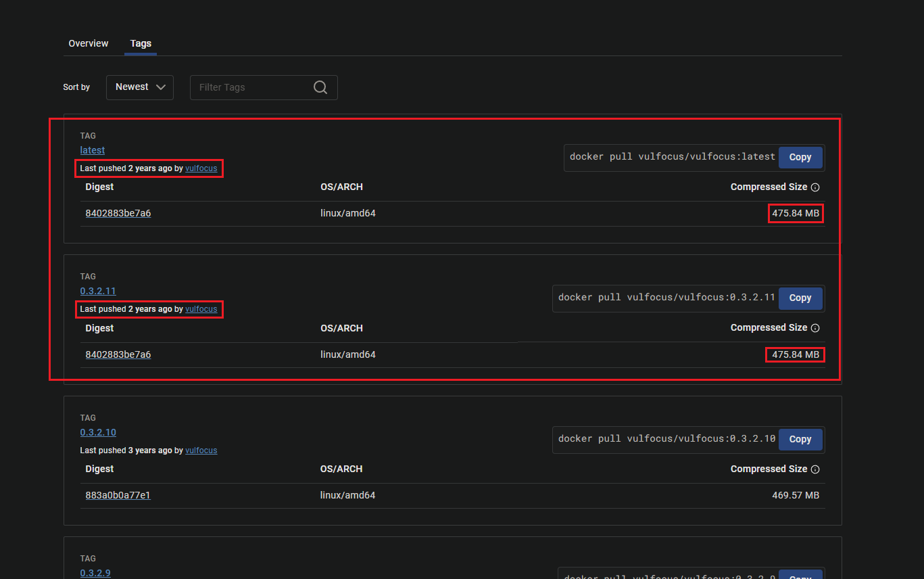This screenshot has width=924, height=579.
Task: Open vulfocus user link under 0.3.2.10 tag
Action: pos(201,450)
